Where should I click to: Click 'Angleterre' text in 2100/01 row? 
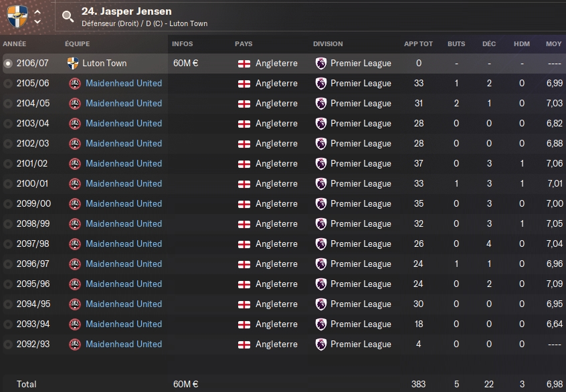[276, 184]
